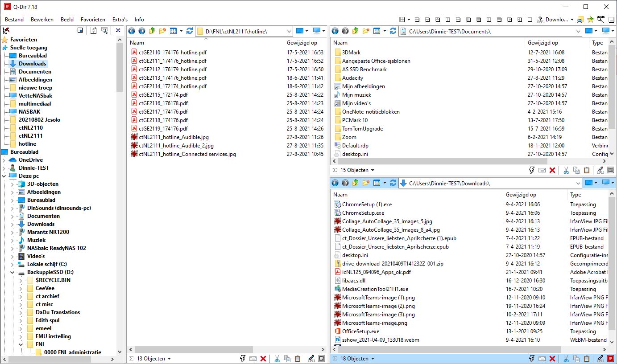Go up one folder in the Documents pane
Image resolution: width=617 pixels, height=364 pixels.
point(355,31)
